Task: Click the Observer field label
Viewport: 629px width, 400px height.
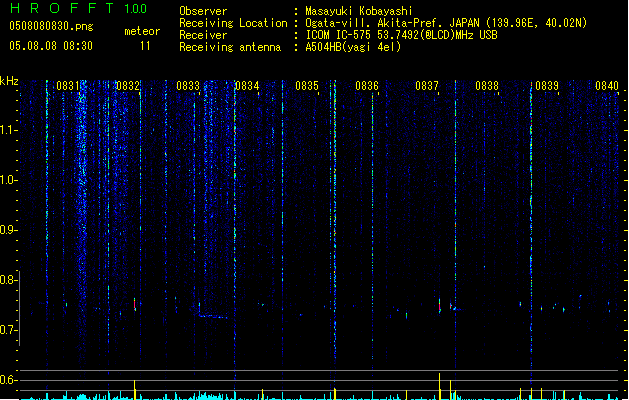Action: click(203, 11)
